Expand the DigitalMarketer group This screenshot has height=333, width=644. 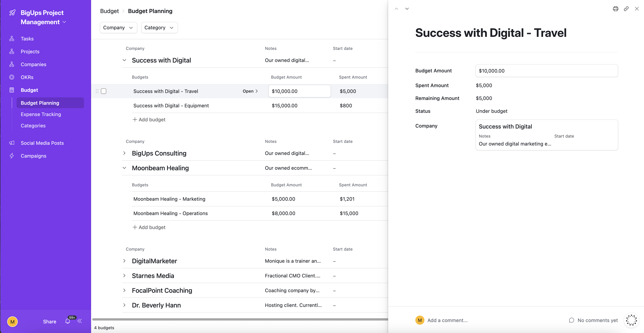[x=124, y=261]
